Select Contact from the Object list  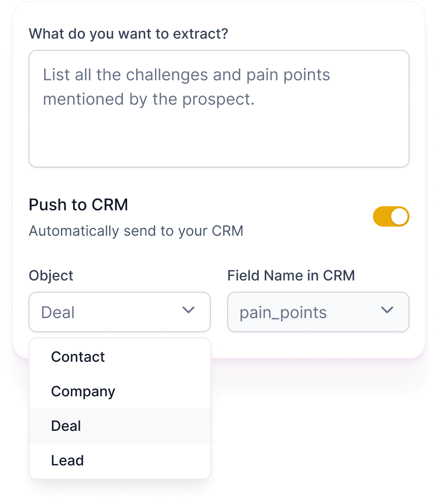[x=78, y=357]
